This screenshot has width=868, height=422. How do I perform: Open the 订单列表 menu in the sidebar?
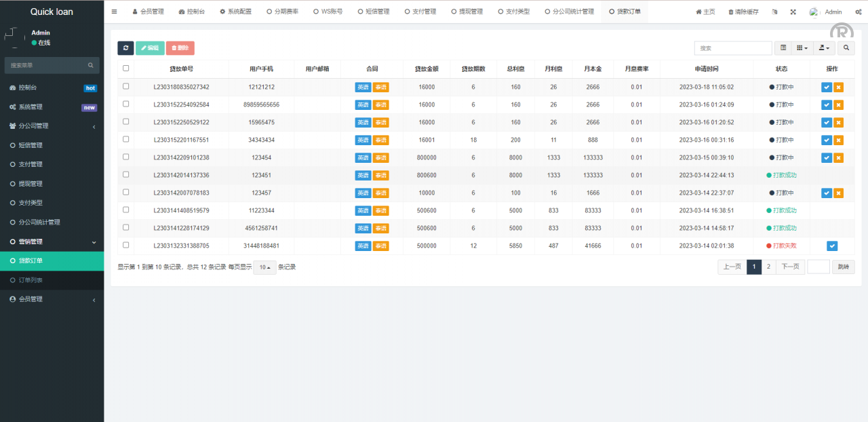point(29,280)
